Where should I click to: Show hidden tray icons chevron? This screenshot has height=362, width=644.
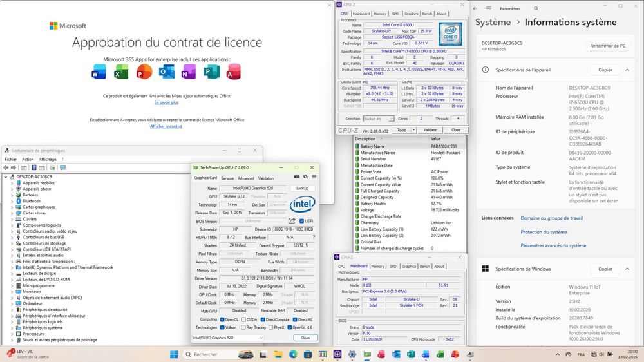pyautogui.click(x=557, y=354)
